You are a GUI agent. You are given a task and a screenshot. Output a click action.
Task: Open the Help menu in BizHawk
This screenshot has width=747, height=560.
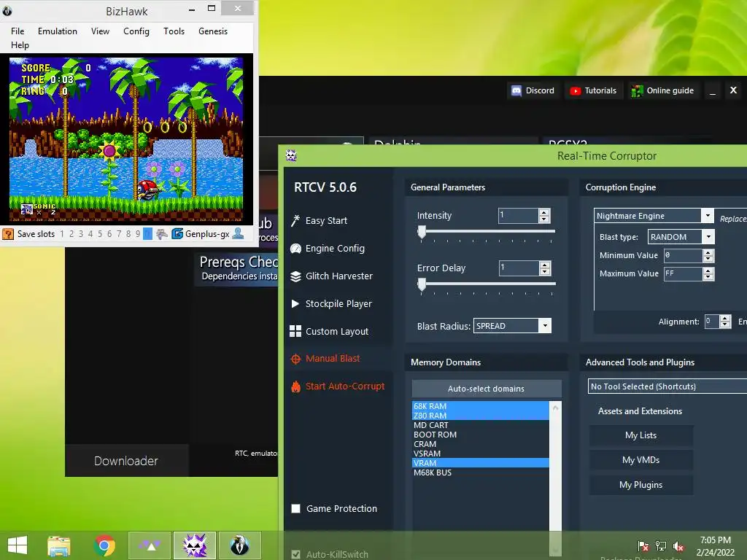(20, 45)
